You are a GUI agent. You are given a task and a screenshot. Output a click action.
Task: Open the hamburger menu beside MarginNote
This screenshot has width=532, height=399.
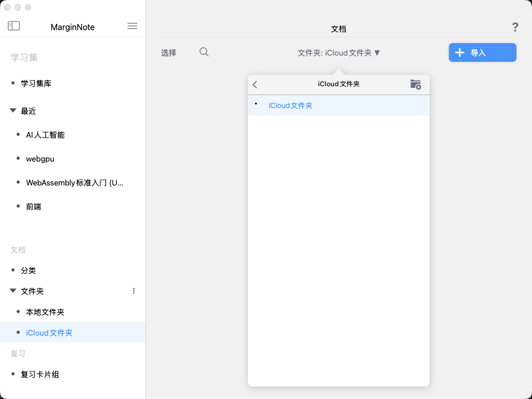132,26
